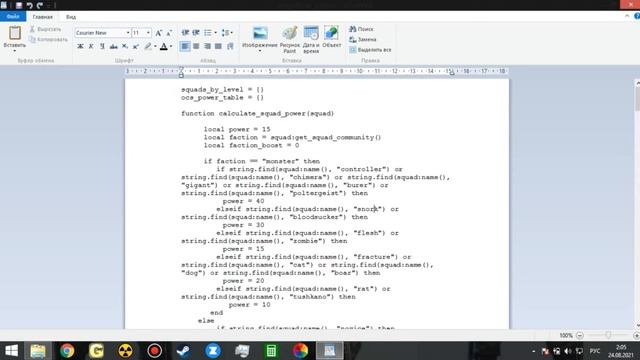Shrink font size with the smaller A icon
Screen dimensions: 640x360
169,33
